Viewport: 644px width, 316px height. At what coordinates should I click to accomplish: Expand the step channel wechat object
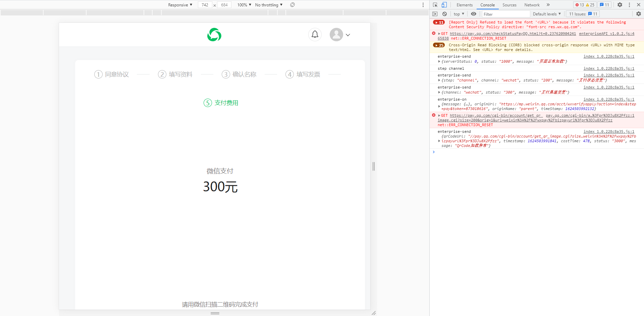[x=439, y=80]
